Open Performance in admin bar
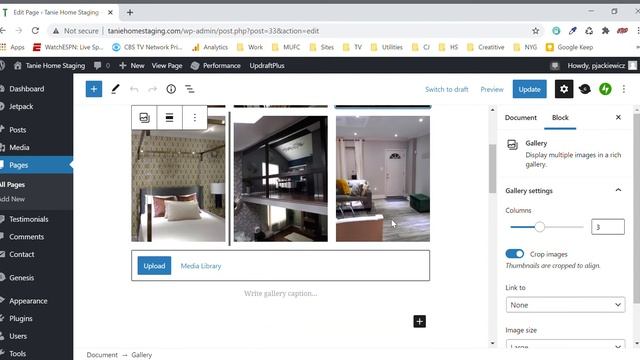The width and height of the screenshot is (640, 360). 216,65
